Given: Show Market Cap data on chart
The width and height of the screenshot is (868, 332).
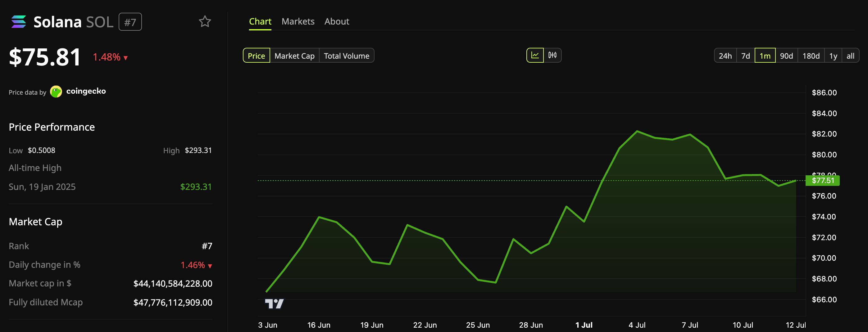Looking at the screenshot, I should point(294,56).
